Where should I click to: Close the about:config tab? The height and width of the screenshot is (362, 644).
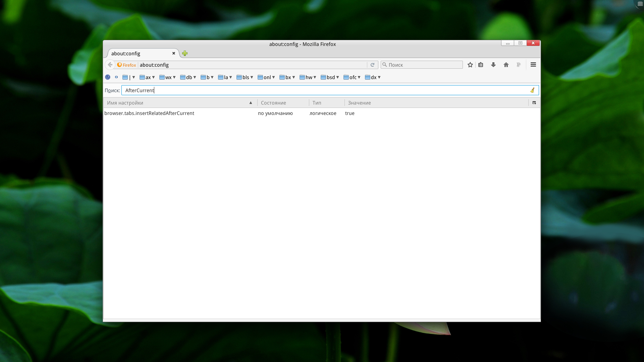click(x=174, y=53)
